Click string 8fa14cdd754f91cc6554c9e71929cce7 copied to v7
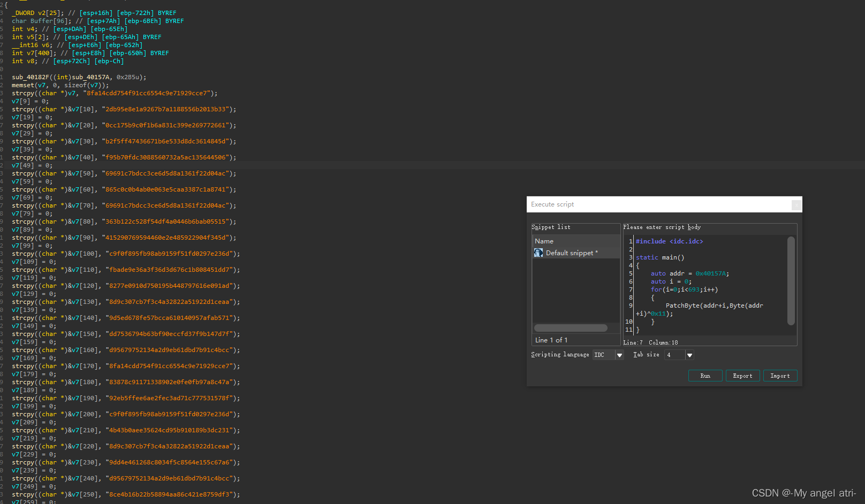The image size is (865, 504). [x=147, y=93]
